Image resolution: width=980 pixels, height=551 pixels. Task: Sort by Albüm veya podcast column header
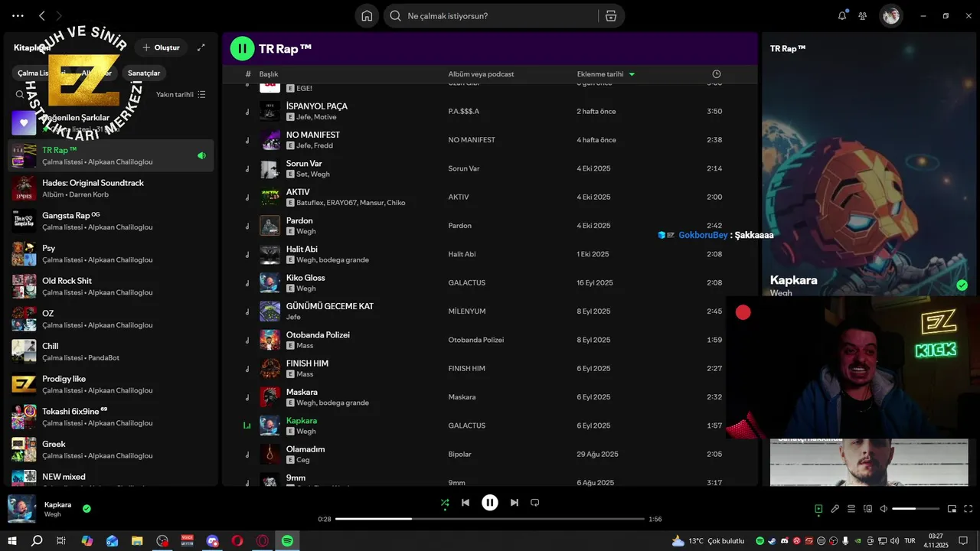coord(481,74)
